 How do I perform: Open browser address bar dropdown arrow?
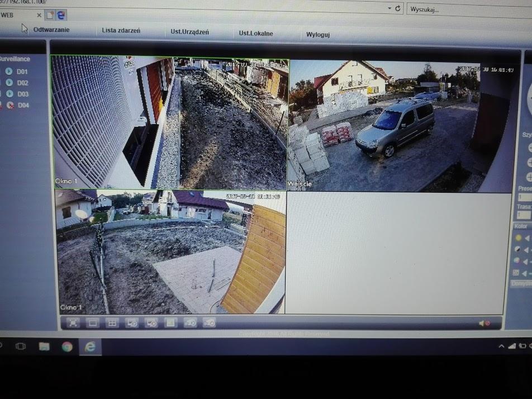[389, 9]
